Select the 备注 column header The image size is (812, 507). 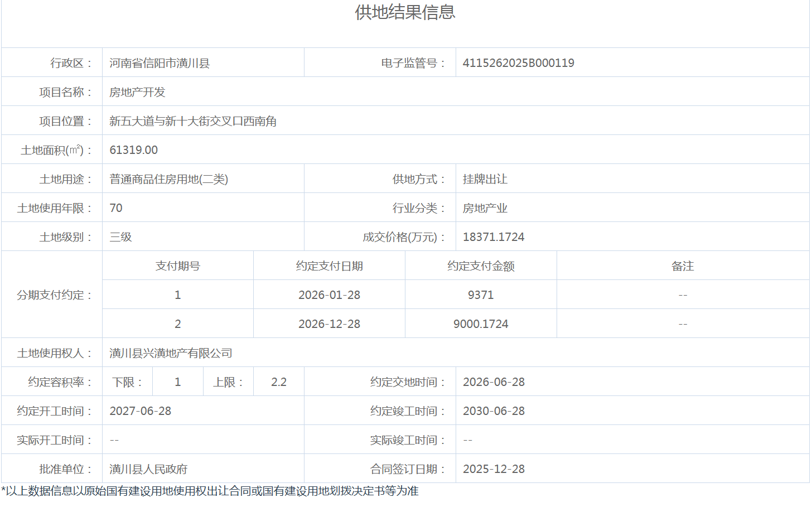pyautogui.click(x=683, y=266)
